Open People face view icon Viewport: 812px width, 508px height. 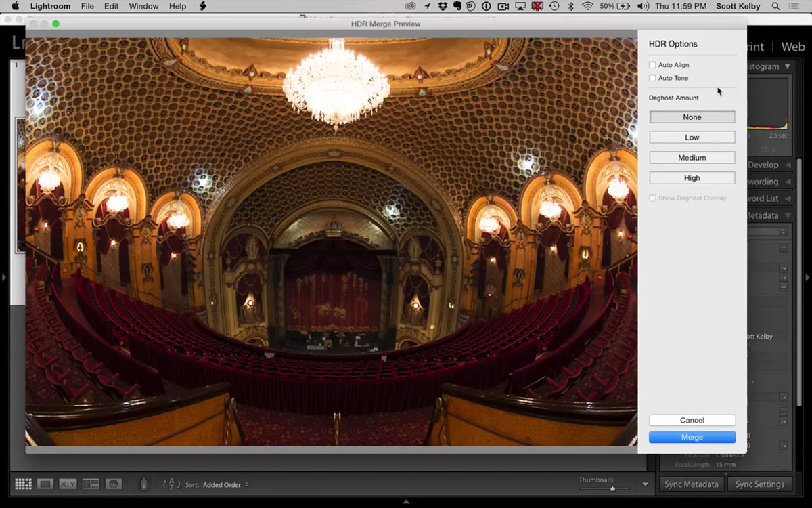[x=114, y=484]
